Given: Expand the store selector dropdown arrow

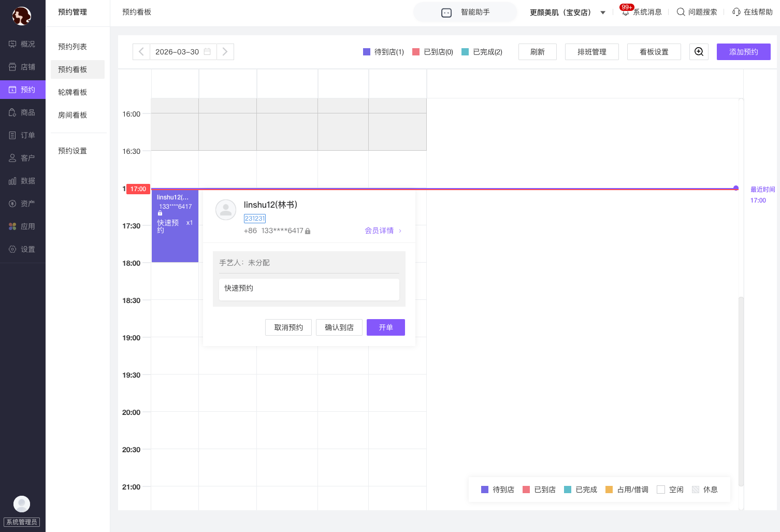Looking at the screenshot, I should [603, 12].
